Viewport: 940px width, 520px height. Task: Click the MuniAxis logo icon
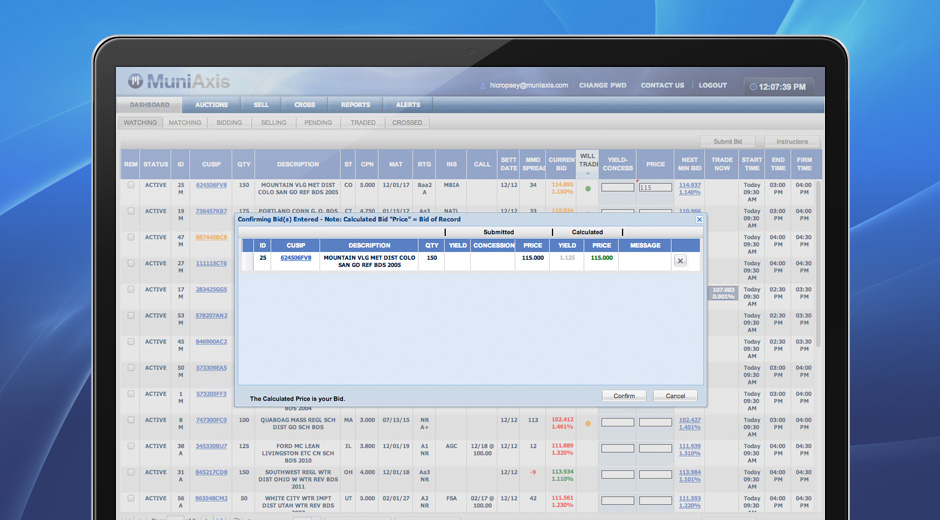pos(135,81)
